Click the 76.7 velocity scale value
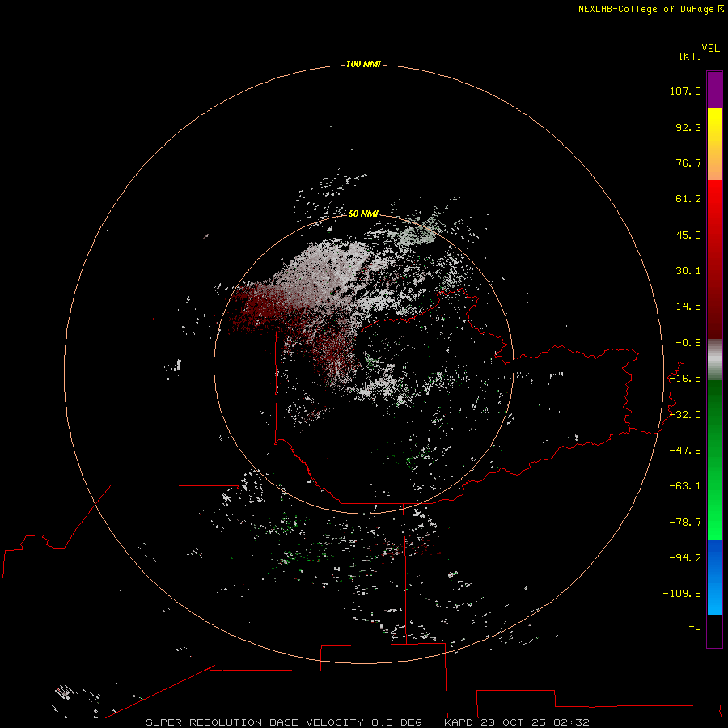 click(688, 163)
